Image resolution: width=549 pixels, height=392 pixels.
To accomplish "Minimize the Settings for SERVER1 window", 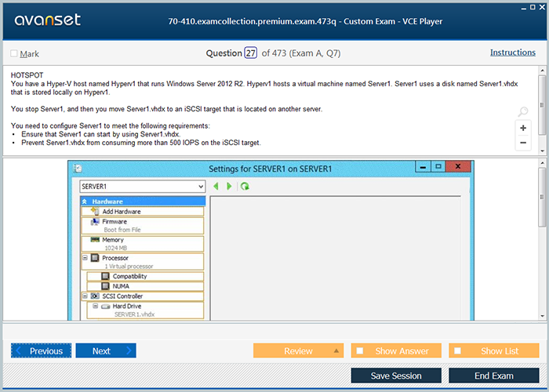I will pos(423,166).
